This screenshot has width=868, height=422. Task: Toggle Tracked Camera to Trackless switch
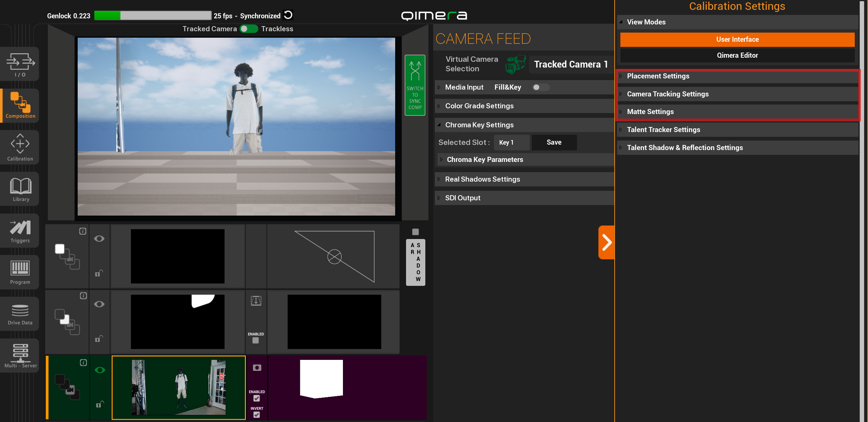point(249,29)
